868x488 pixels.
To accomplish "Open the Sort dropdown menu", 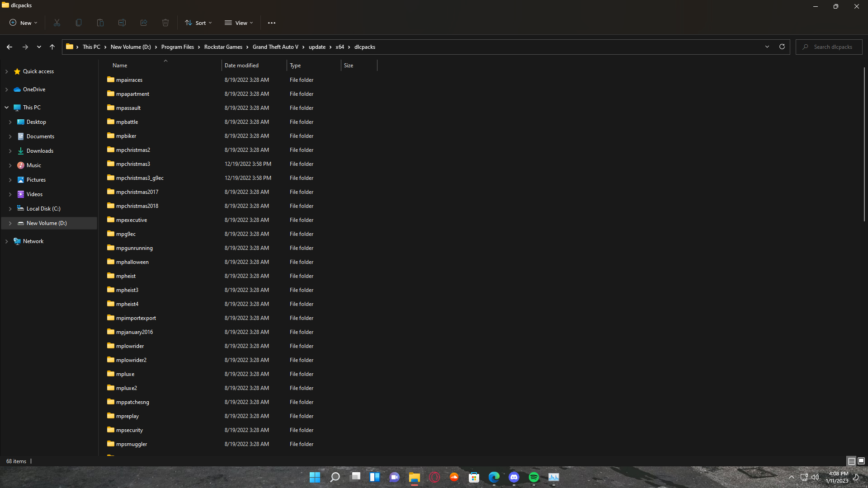I will pos(198,23).
